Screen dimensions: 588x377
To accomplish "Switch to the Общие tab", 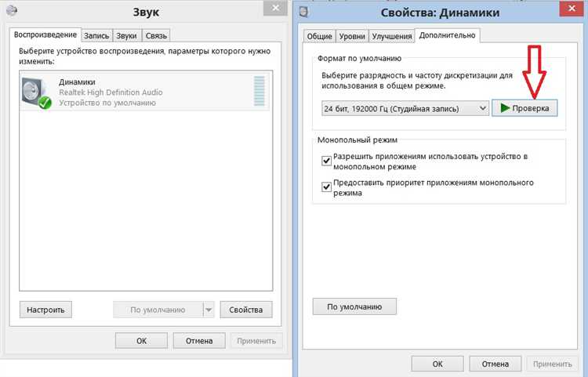I will tap(320, 36).
